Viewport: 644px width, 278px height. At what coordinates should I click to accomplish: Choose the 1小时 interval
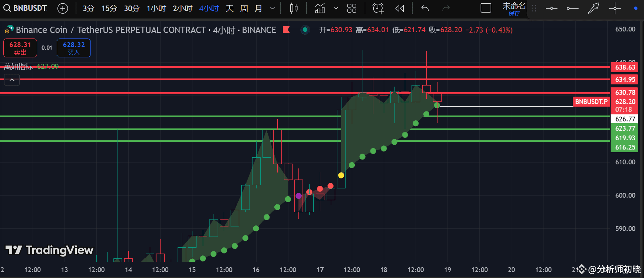point(156,8)
